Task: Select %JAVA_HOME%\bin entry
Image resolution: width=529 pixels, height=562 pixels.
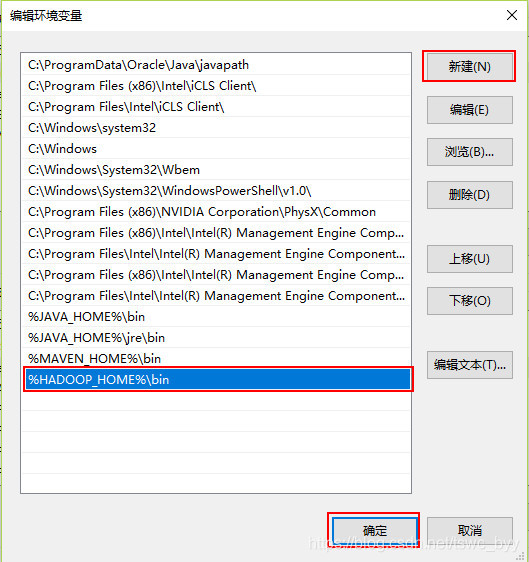Action: coord(216,316)
